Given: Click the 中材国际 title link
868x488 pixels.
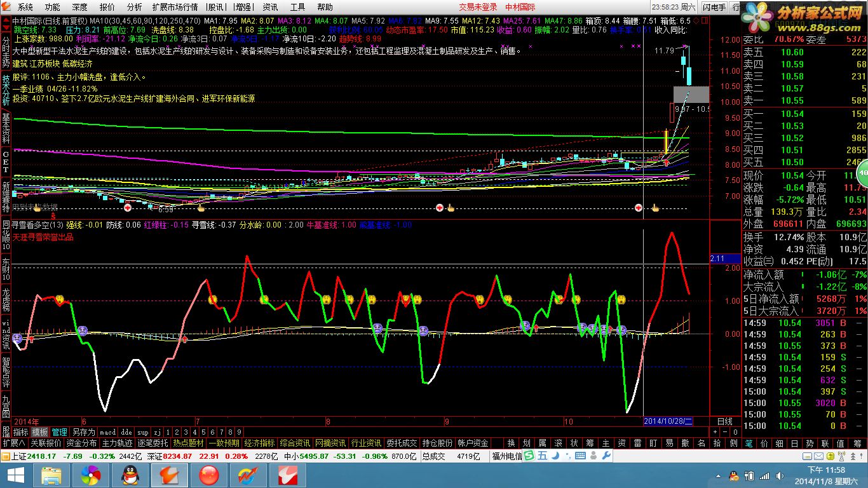Looking at the screenshot, I should point(520,8).
